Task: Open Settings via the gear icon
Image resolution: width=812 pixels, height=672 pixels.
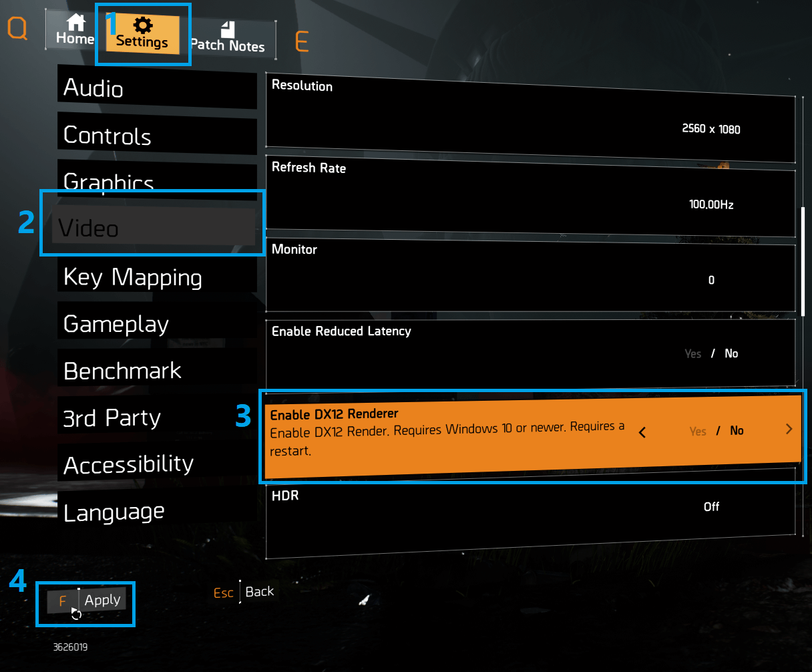Action: [x=142, y=25]
